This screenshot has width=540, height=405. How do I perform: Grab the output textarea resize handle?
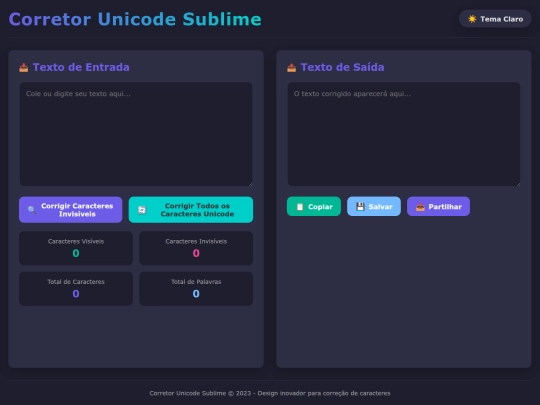tap(518, 184)
